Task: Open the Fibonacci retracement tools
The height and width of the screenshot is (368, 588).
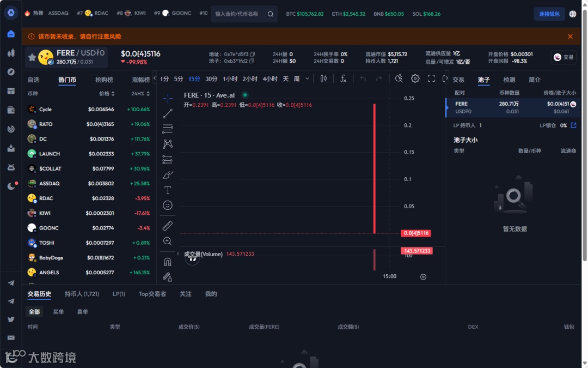Action: click(168, 129)
